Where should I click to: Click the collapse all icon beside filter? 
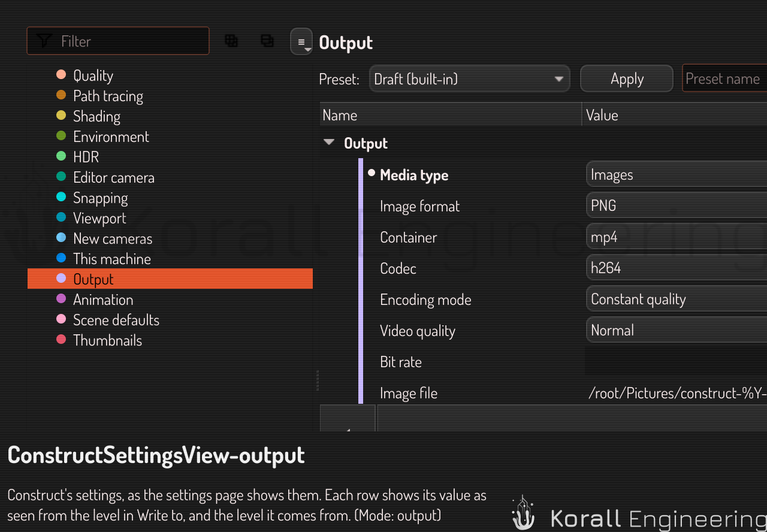tap(267, 41)
